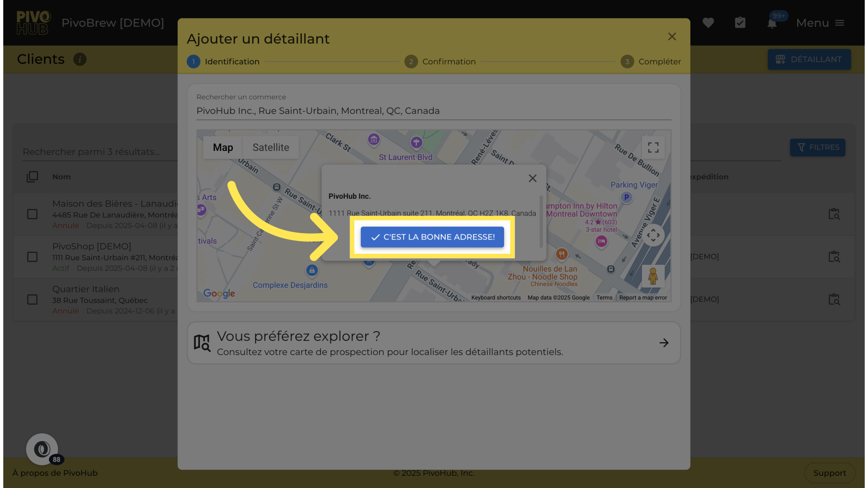Click the favorites heart icon
The width and height of the screenshot is (868, 488).
(708, 23)
